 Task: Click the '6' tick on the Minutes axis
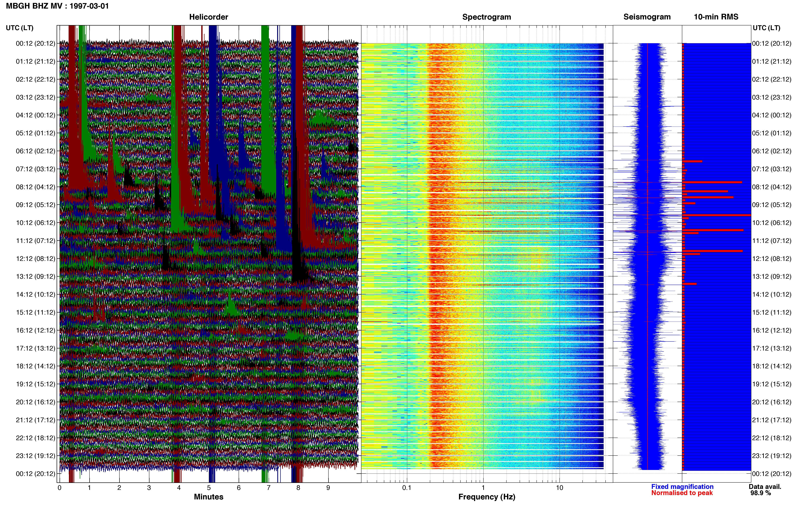(239, 487)
